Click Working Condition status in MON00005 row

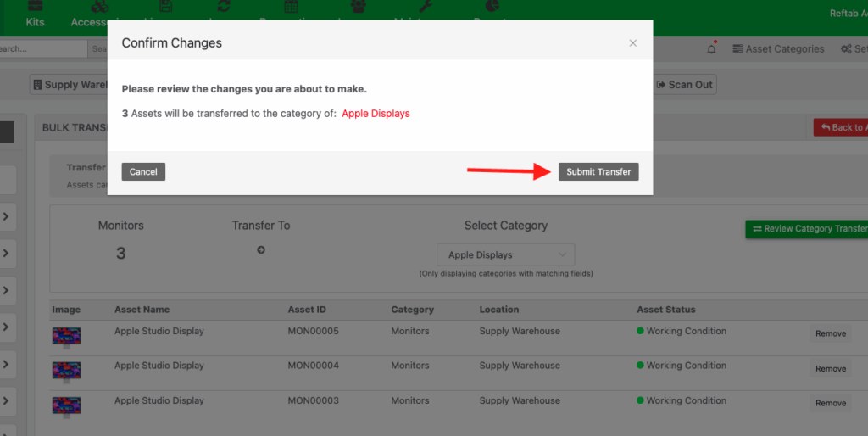pyautogui.click(x=682, y=331)
